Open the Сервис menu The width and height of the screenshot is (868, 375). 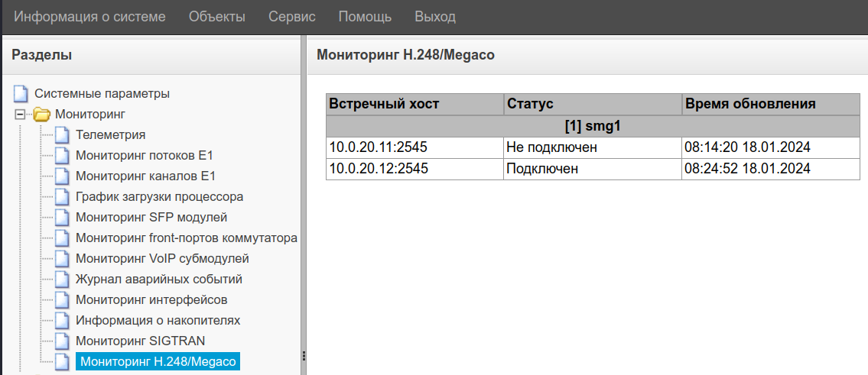click(x=292, y=17)
